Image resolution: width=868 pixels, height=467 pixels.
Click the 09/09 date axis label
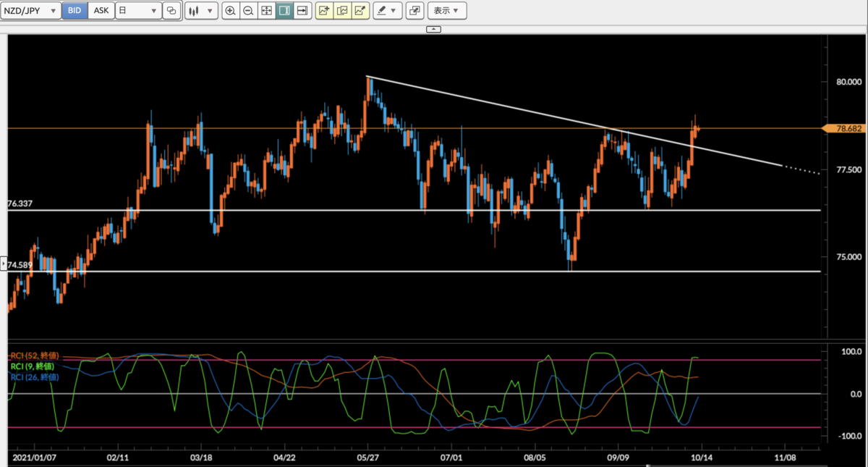click(x=618, y=458)
